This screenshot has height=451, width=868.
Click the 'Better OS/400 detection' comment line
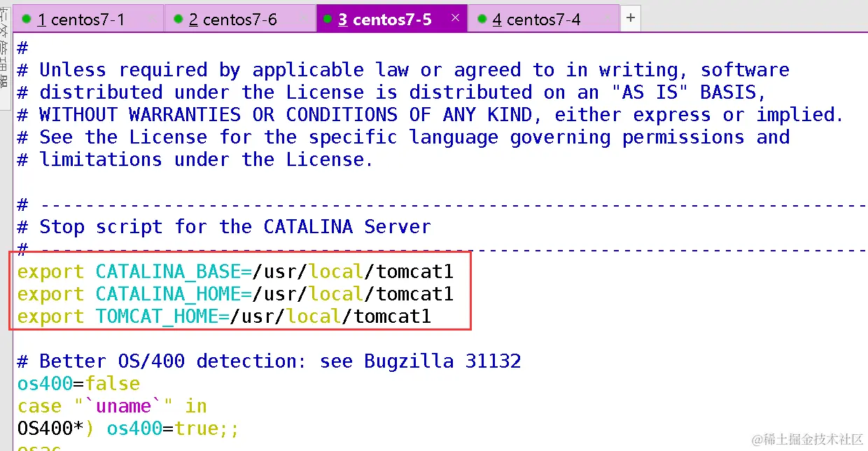click(269, 361)
